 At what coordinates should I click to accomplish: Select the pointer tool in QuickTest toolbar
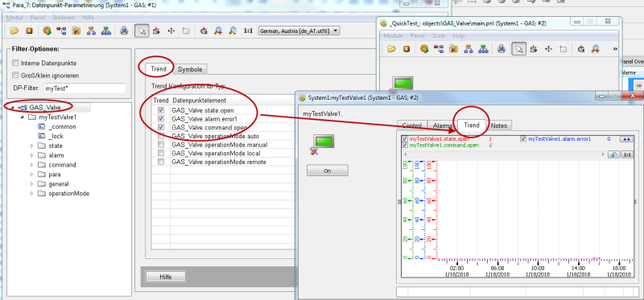pyautogui.click(x=519, y=49)
